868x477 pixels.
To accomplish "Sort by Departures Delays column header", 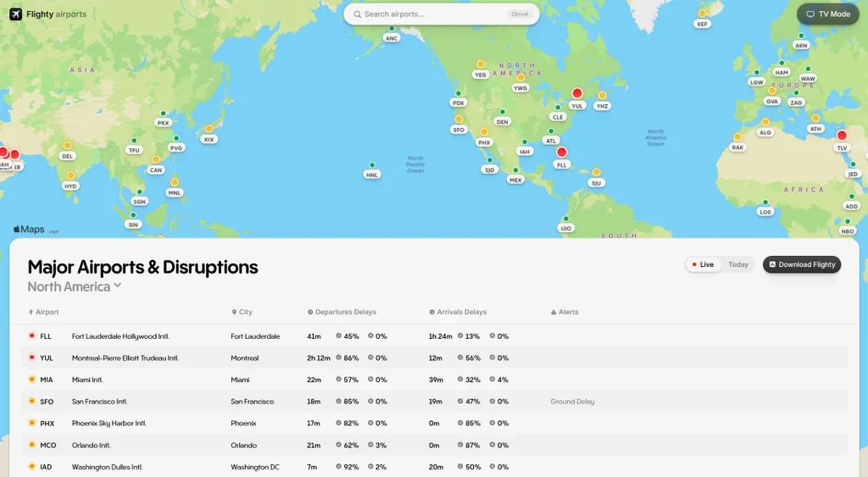I will click(x=342, y=312).
